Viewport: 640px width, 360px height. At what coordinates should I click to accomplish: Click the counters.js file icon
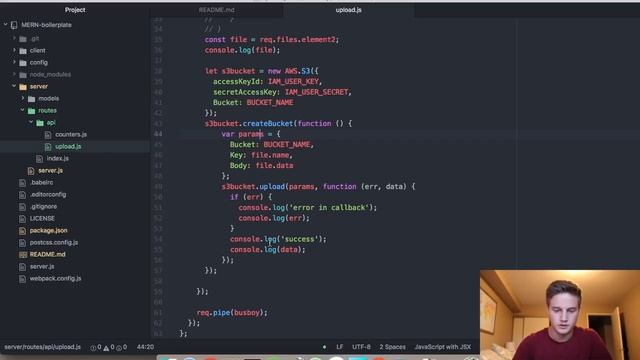coord(48,135)
